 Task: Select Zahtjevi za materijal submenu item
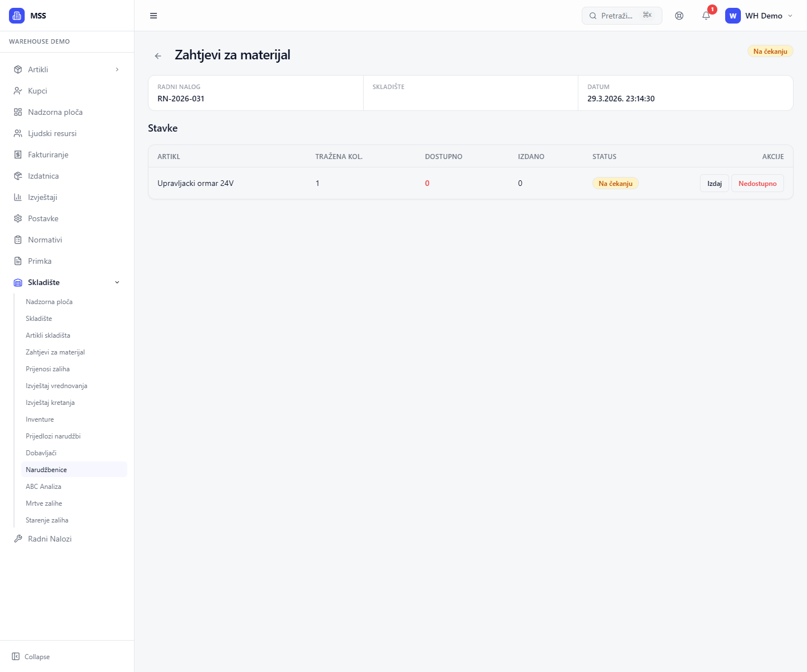pyautogui.click(x=55, y=352)
